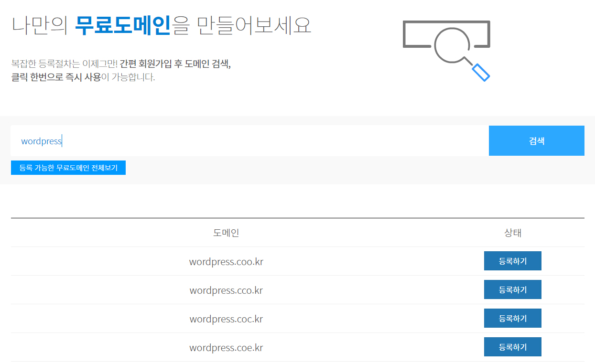Open 등록 가능한 무료도메인 전체보기 list
Image resolution: width=595 pixels, height=364 pixels.
point(68,167)
